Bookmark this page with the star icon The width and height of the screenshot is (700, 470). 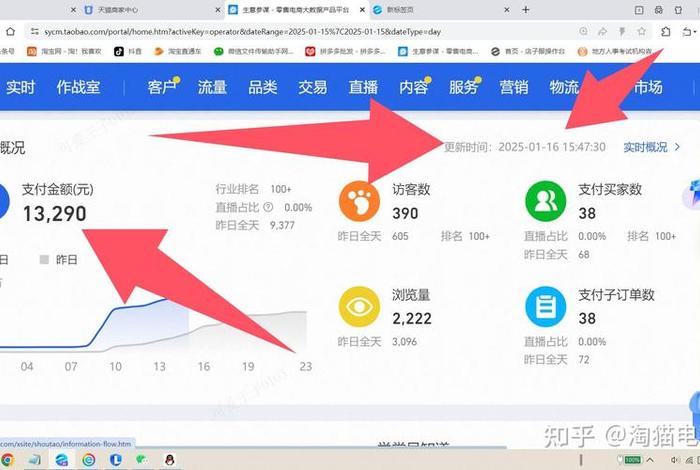coord(642,31)
